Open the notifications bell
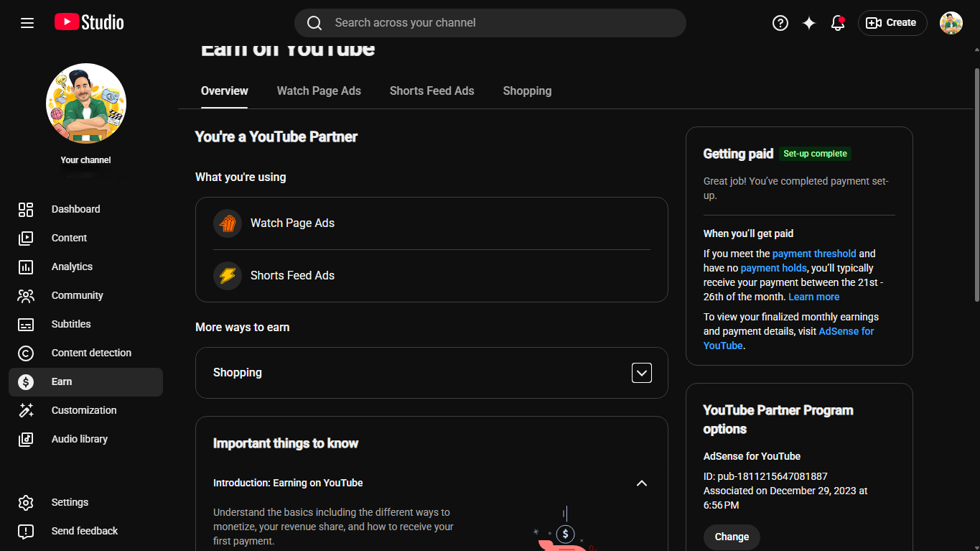 tap(838, 23)
